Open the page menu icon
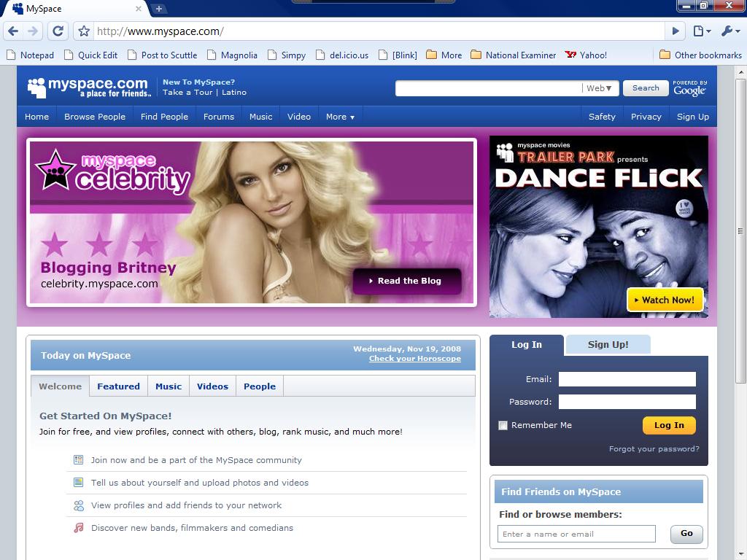The height and width of the screenshot is (560, 747). (x=702, y=31)
